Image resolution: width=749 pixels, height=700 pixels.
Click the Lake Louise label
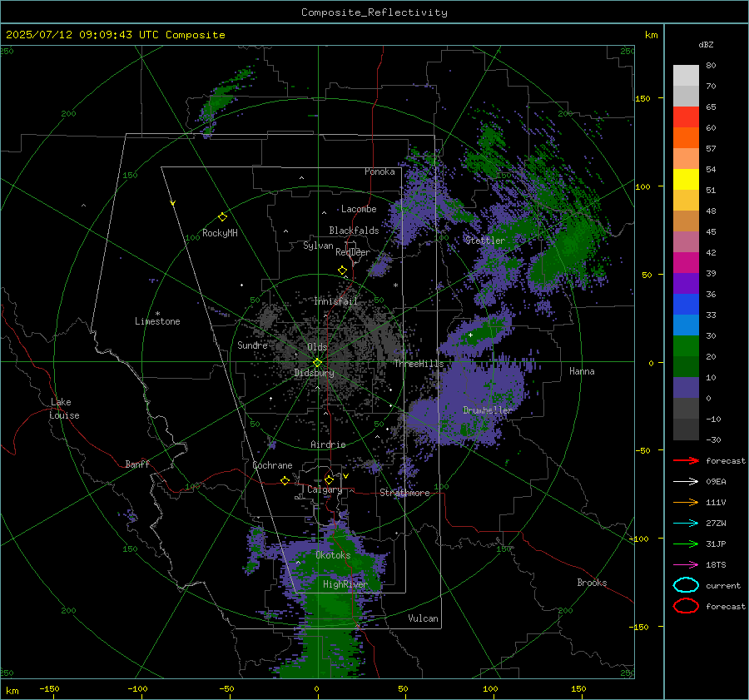64,409
